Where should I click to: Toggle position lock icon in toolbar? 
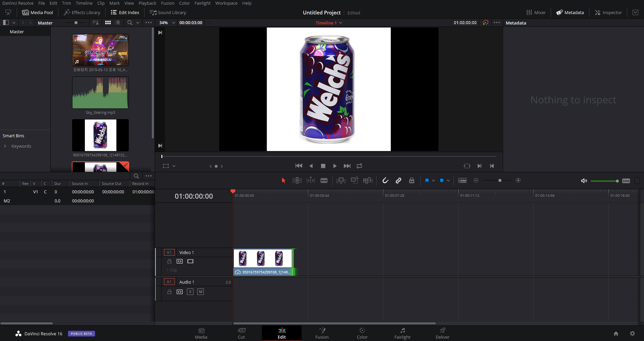pyautogui.click(x=412, y=181)
